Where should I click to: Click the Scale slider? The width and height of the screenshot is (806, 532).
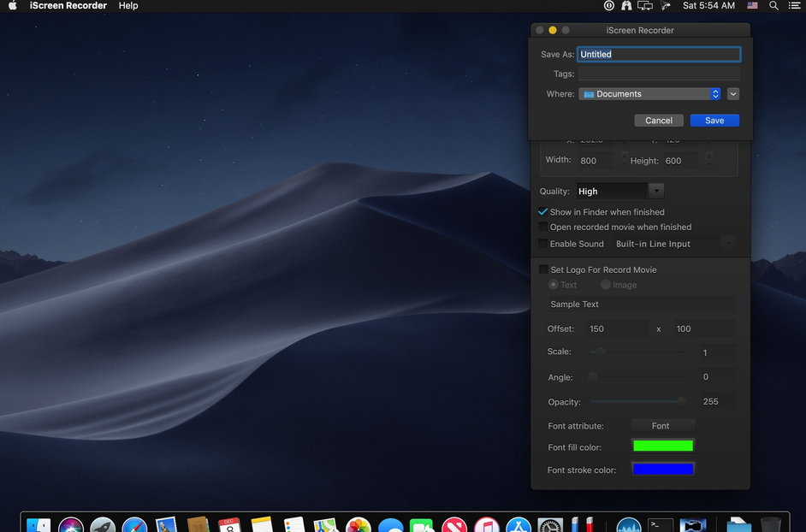tap(637, 352)
